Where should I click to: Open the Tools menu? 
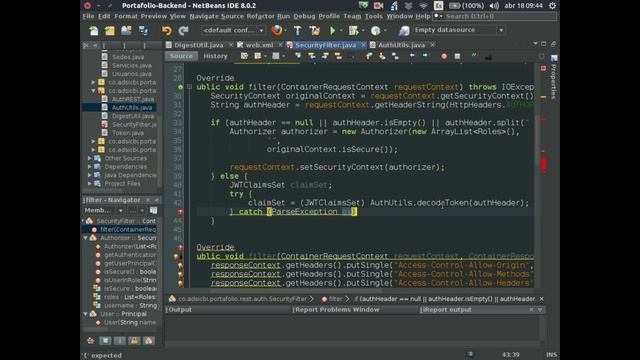[x=373, y=16]
